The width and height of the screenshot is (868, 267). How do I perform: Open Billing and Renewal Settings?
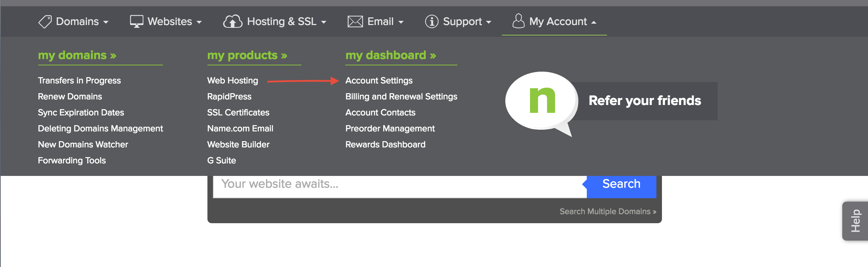(401, 97)
